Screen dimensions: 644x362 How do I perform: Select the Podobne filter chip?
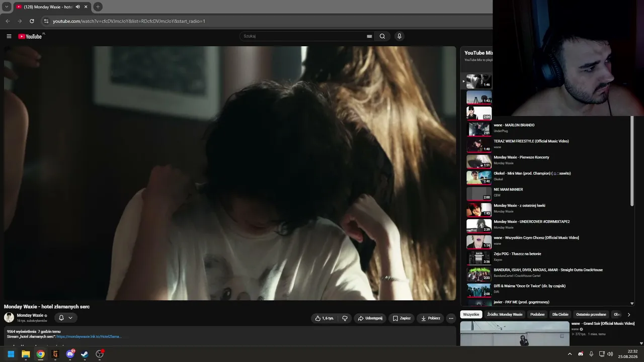click(x=537, y=314)
